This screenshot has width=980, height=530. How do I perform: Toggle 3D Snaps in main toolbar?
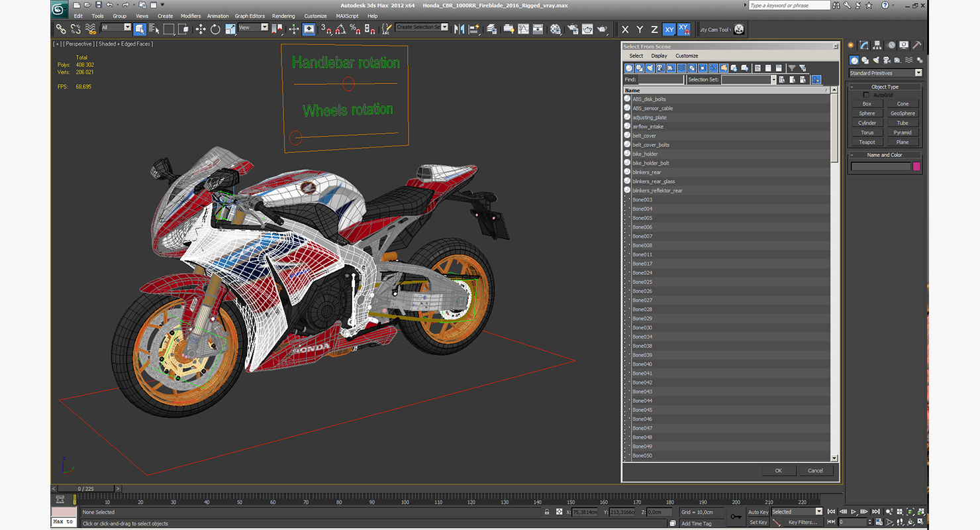(326, 29)
